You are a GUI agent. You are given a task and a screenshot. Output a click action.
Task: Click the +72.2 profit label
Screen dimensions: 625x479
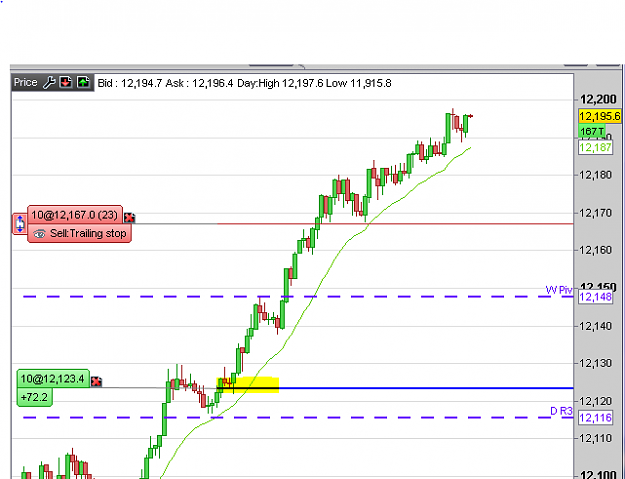34,397
